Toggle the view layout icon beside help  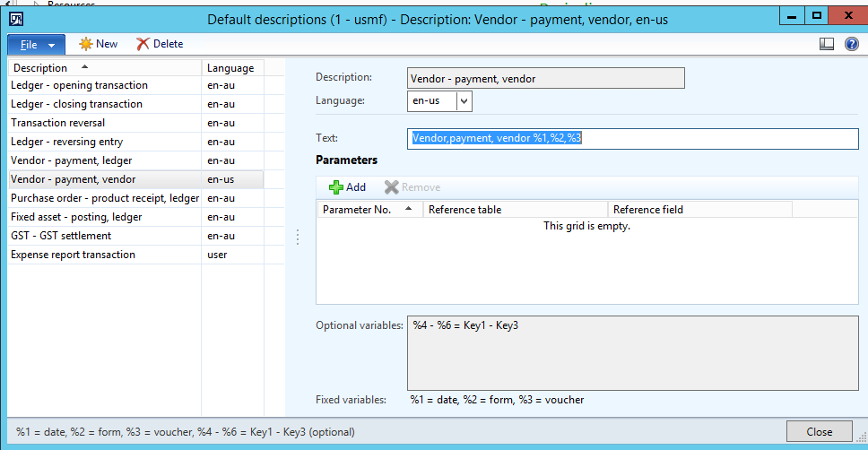tap(827, 44)
